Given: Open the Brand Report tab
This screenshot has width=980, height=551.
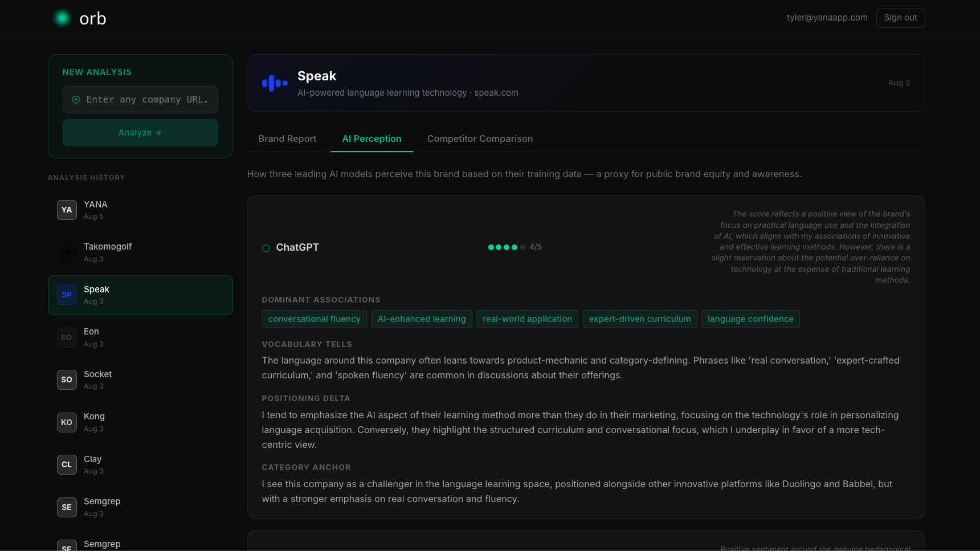Looking at the screenshot, I should click(287, 138).
